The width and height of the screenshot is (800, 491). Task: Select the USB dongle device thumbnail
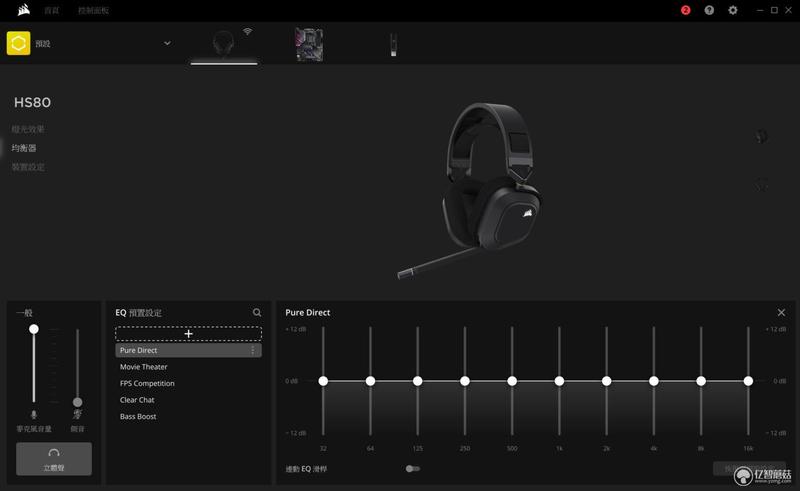[393, 44]
